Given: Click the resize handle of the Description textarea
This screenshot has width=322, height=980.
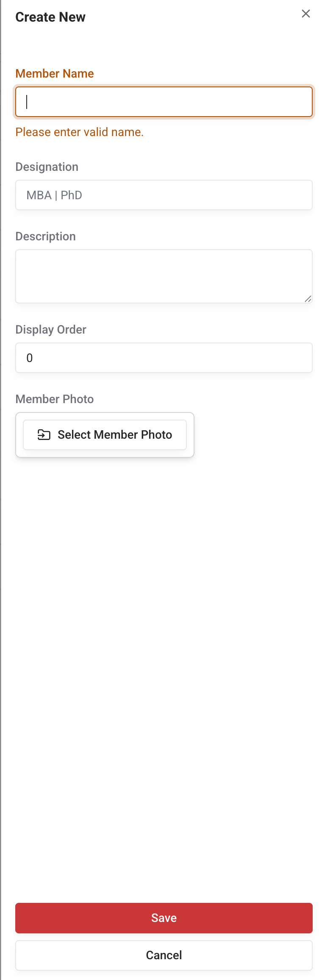Looking at the screenshot, I should (x=308, y=300).
